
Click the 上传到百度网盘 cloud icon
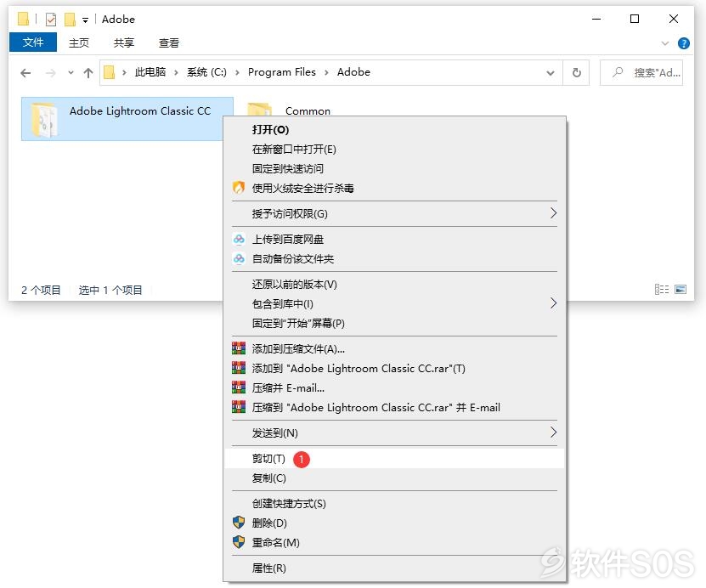[x=239, y=239]
